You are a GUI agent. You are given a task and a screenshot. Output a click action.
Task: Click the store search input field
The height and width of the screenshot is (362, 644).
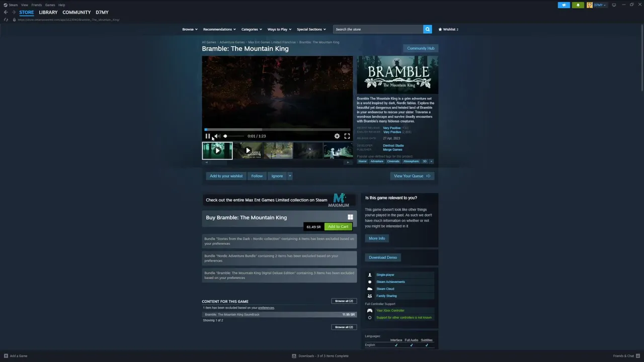coord(378,29)
